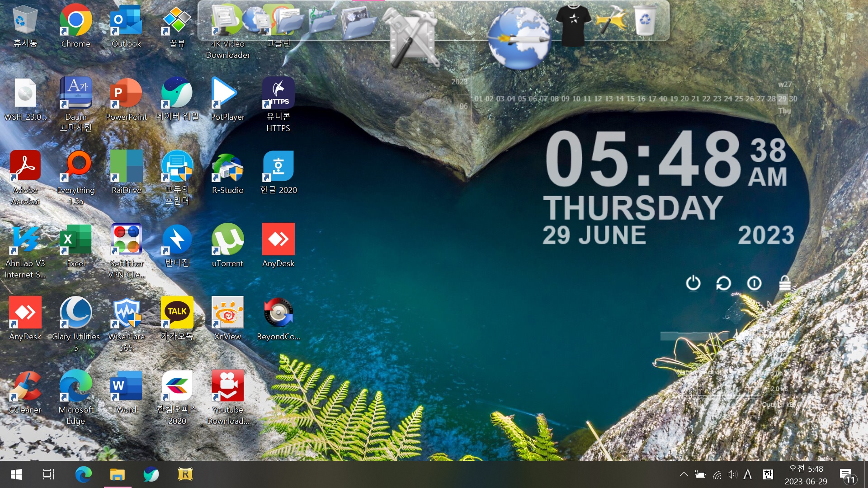
Task: Open SoftEther VPN Client shortcut
Action: point(126,251)
